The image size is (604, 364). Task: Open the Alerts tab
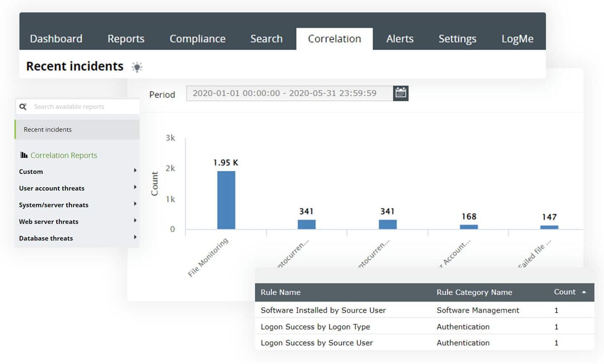[x=399, y=38]
